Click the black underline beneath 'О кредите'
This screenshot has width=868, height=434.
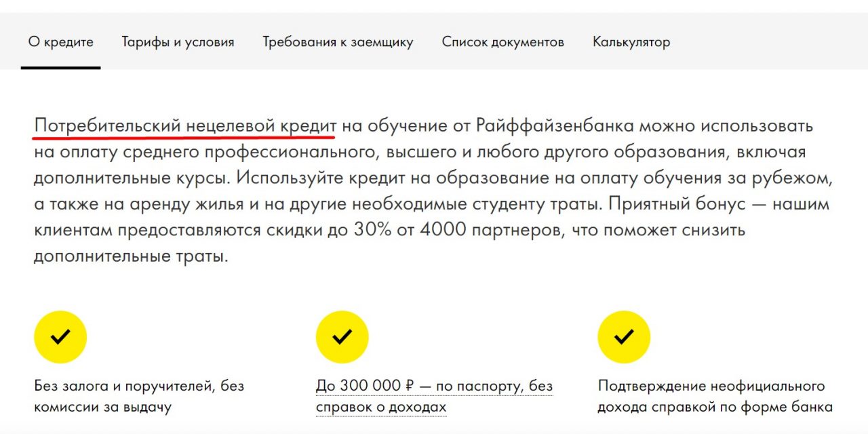61,67
